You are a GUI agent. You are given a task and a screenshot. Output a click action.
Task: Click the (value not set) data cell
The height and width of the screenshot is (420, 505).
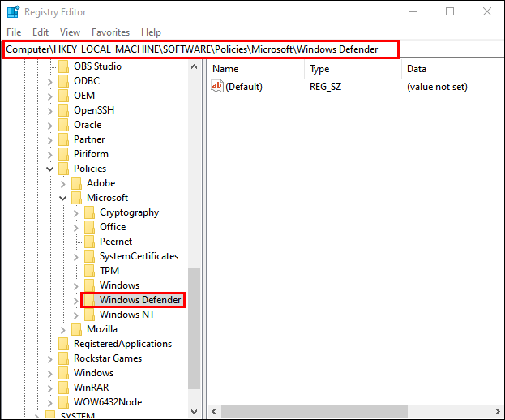pos(437,87)
